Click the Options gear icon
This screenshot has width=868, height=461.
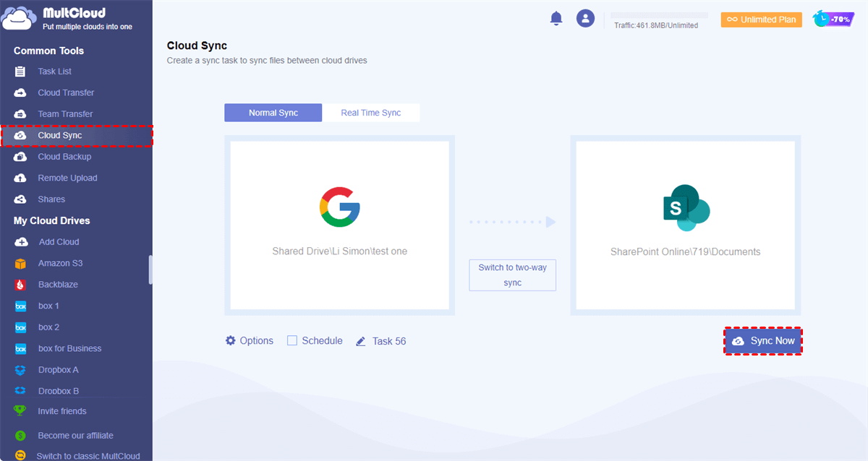coord(231,340)
